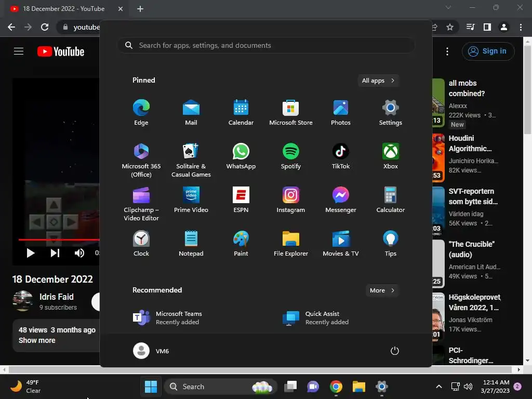Launch Movies & TV
This screenshot has height=399, width=532.
pos(341,244)
